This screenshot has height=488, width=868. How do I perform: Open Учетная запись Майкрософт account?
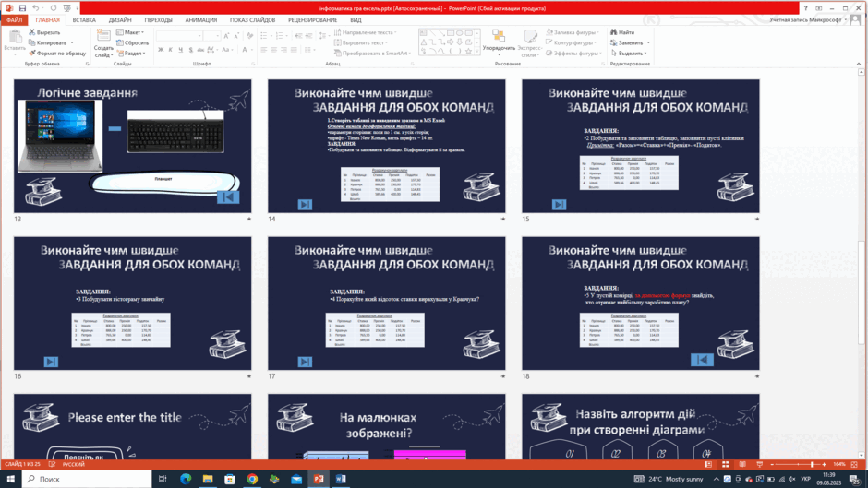(808, 20)
